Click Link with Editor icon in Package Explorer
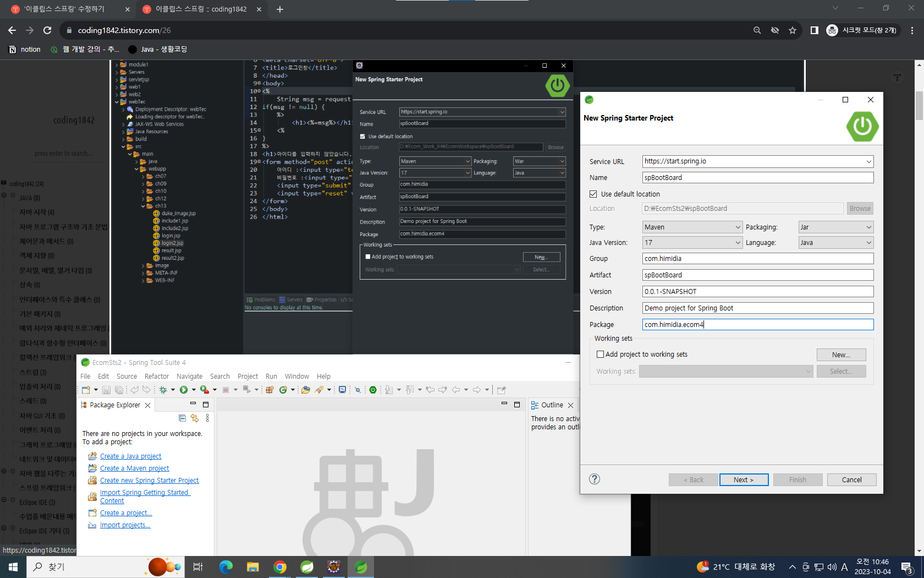Image resolution: width=924 pixels, height=578 pixels. [195, 418]
